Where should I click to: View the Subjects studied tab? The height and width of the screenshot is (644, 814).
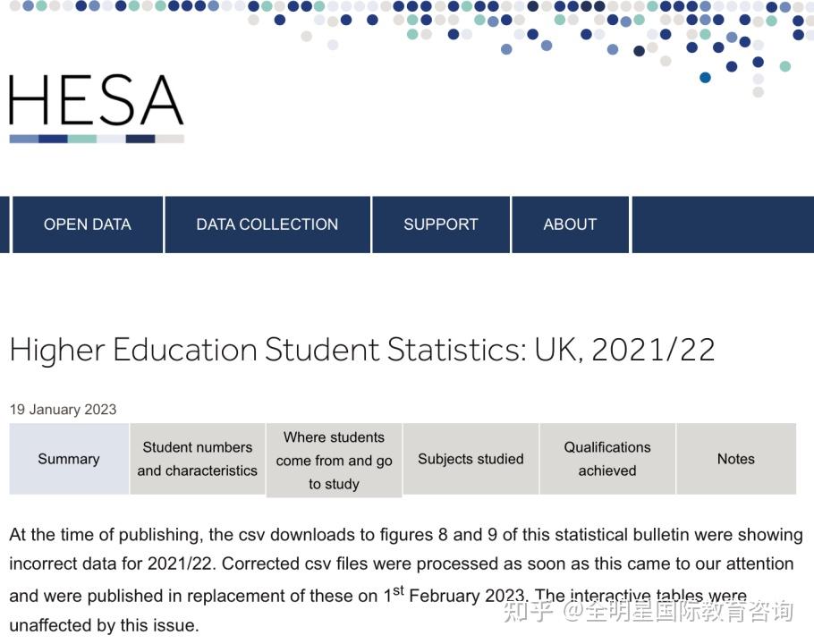[471, 459]
